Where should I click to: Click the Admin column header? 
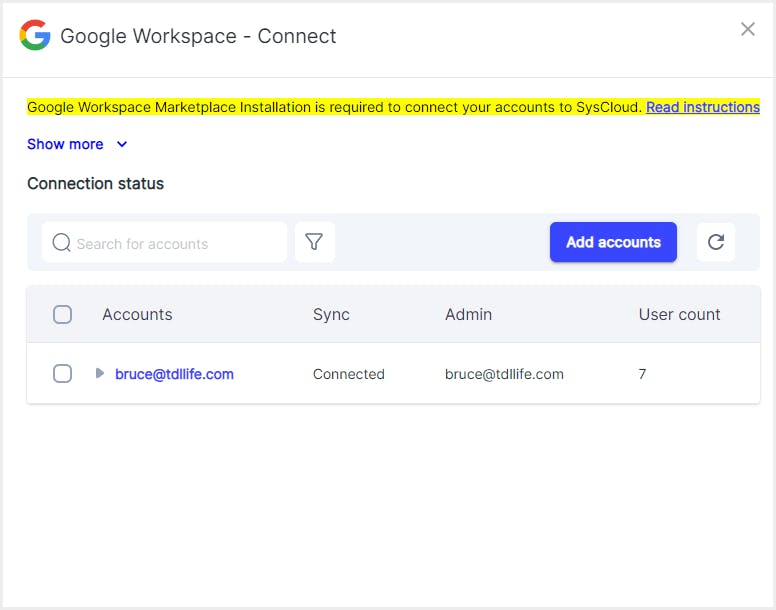pos(468,315)
